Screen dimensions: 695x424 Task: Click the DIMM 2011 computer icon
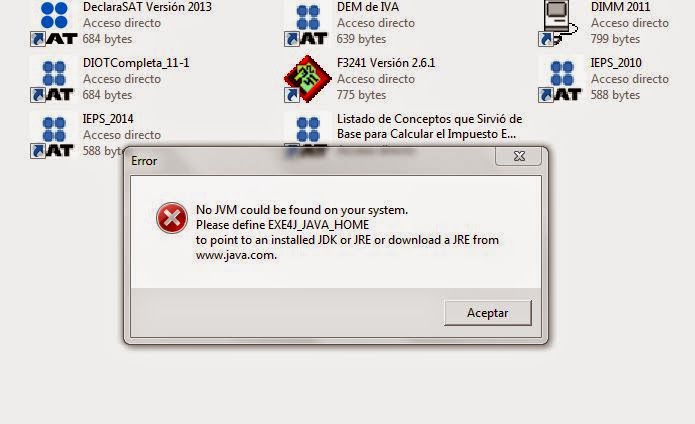(558, 23)
